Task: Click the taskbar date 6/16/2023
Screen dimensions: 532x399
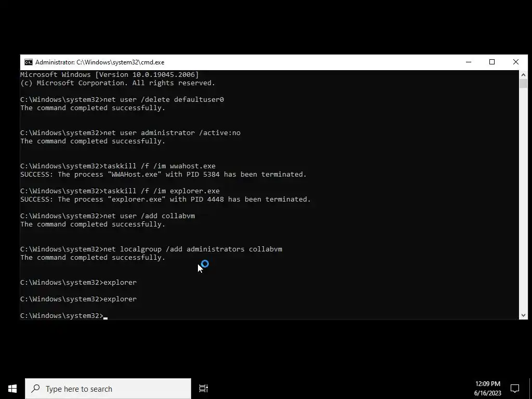Action: [487, 394]
